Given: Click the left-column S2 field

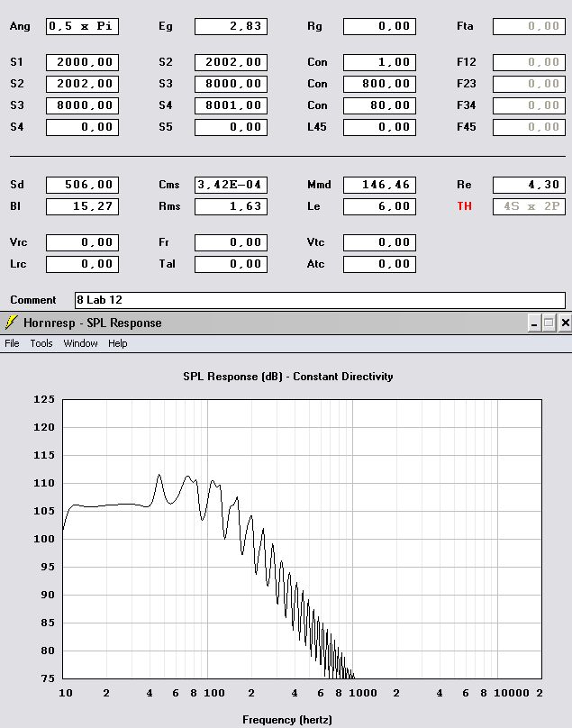Looking at the screenshot, I should (82, 84).
